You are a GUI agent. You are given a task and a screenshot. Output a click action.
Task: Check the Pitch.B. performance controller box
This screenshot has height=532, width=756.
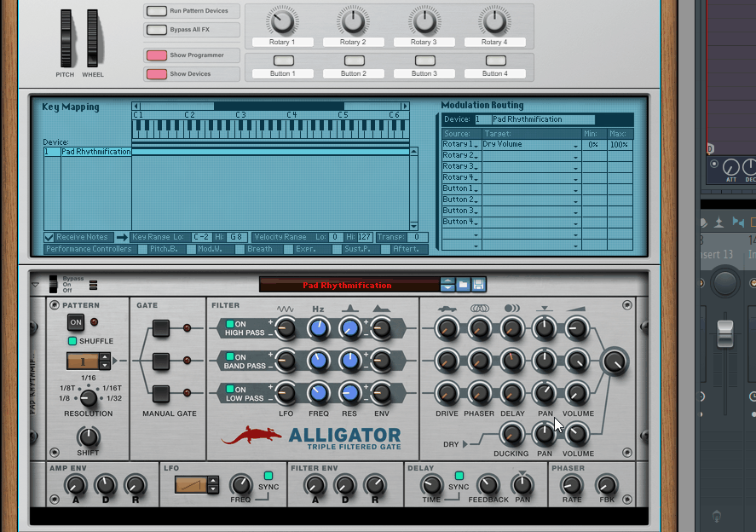click(142, 249)
